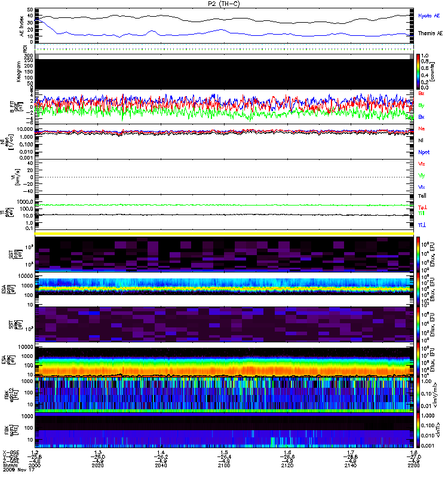Select the red "Ne" density legend label
This screenshot has height=478, width=448.
[422, 128]
